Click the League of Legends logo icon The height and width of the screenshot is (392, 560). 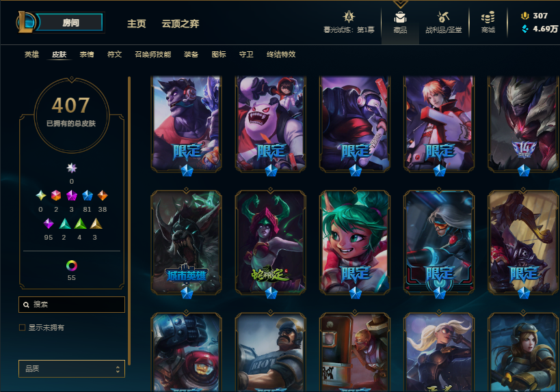pos(25,22)
